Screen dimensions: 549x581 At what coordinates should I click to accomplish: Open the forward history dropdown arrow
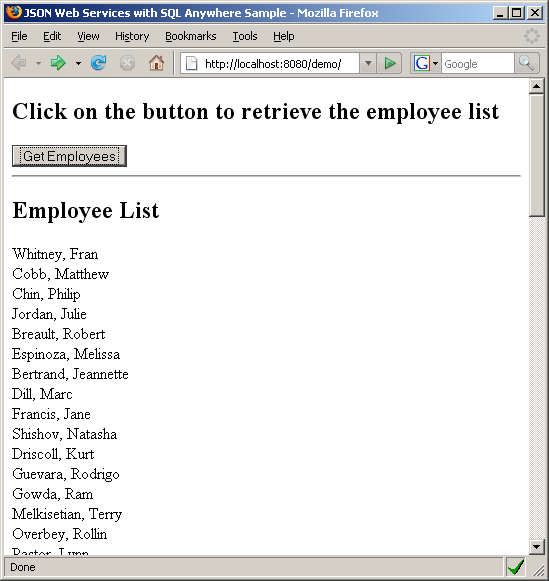point(78,63)
